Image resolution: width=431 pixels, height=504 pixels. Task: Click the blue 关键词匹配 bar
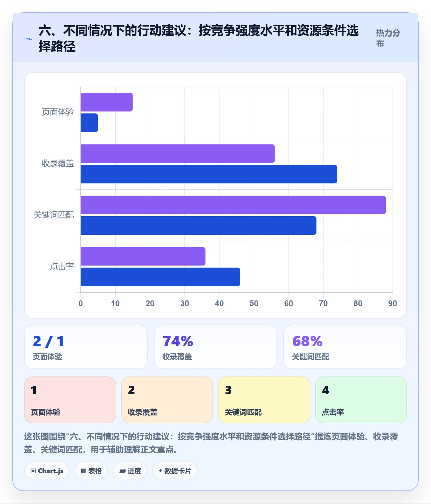(199, 226)
